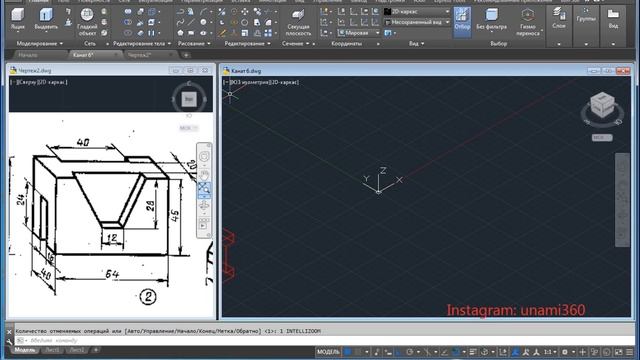Open the Groups (Группы) panel
The width and height of the screenshot is (640, 360).
click(x=586, y=14)
